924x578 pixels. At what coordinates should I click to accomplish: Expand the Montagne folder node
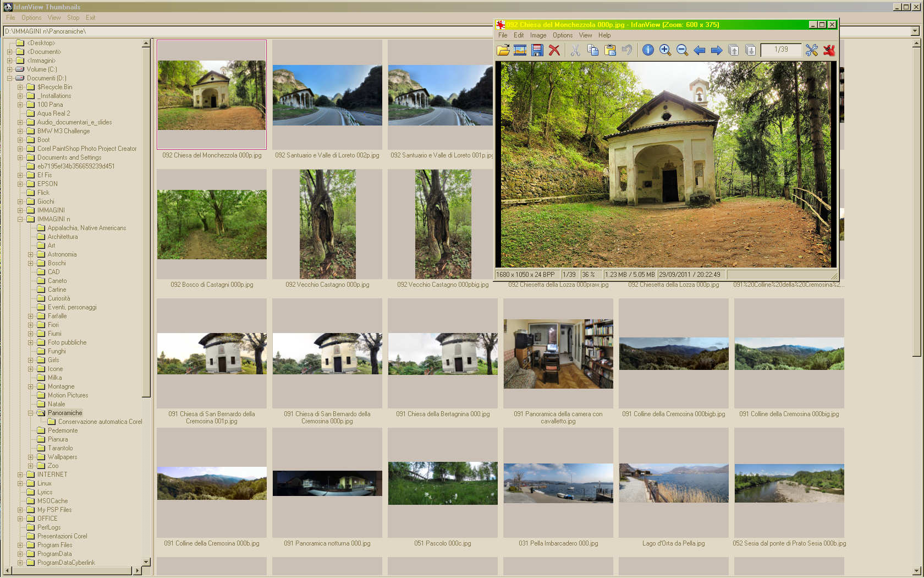pos(30,386)
